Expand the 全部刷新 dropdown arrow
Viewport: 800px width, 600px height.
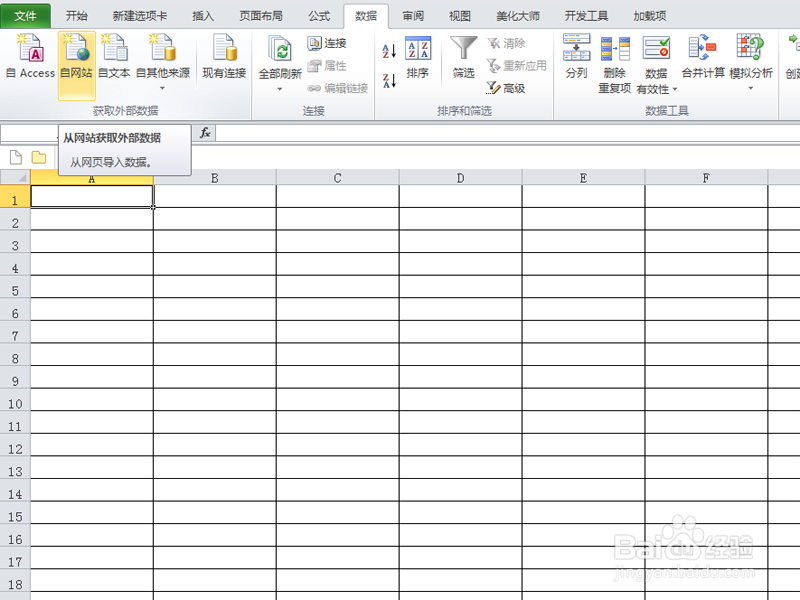click(x=280, y=89)
